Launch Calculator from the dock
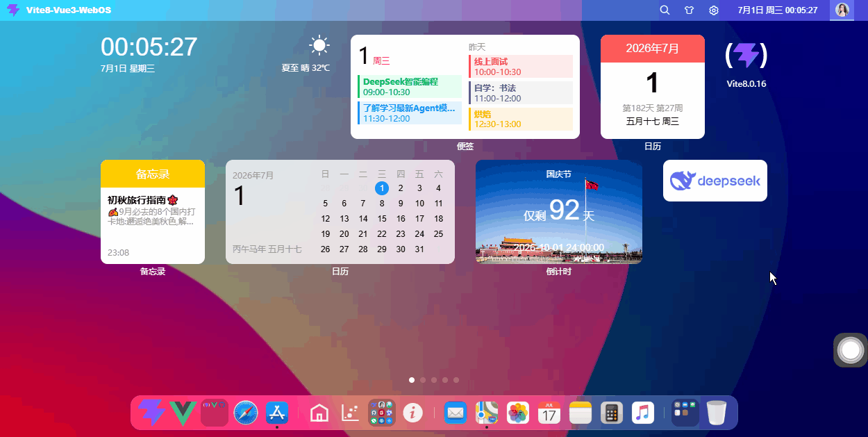This screenshot has height=437, width=868. coord(612,413)
